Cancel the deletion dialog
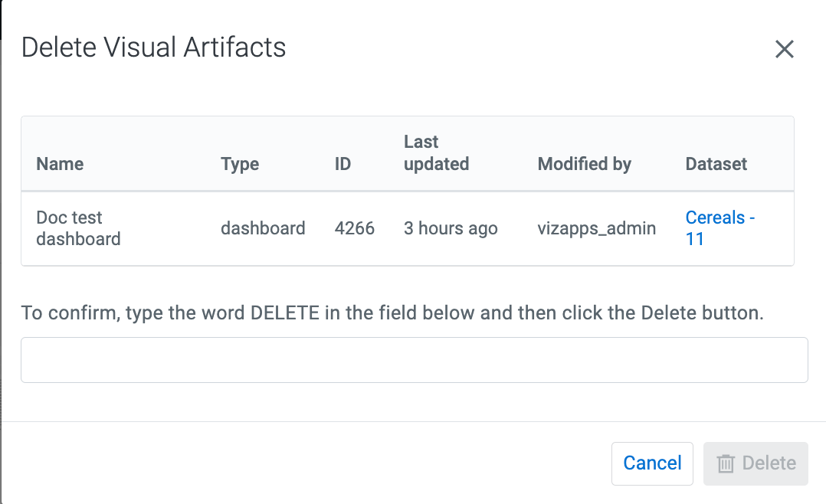 tap(652, 463)
